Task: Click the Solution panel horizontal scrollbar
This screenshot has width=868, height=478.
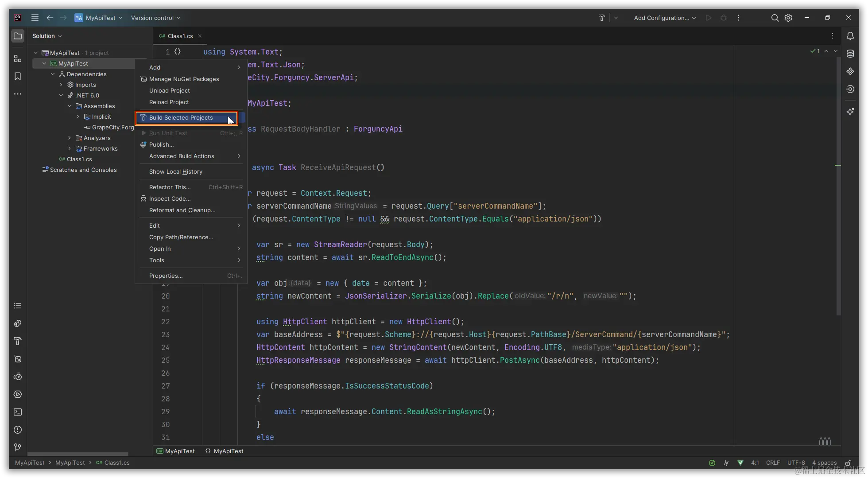Action: click(x=78, y=454)
